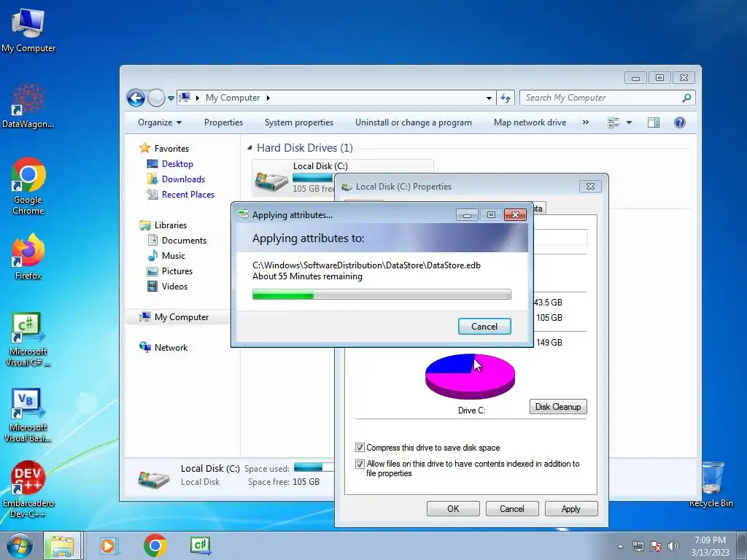The width and height of the screenshot is (747, 560).
Task: Uncheck allow files to have contents indexed
Action: point(360,464)
